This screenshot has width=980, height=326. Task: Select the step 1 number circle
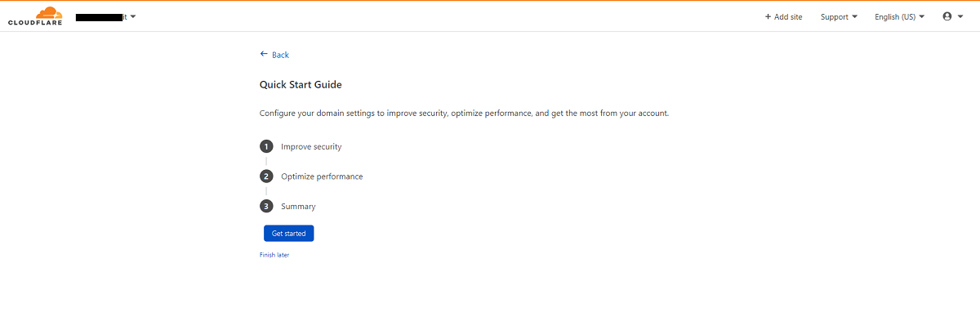coord(266,147)
